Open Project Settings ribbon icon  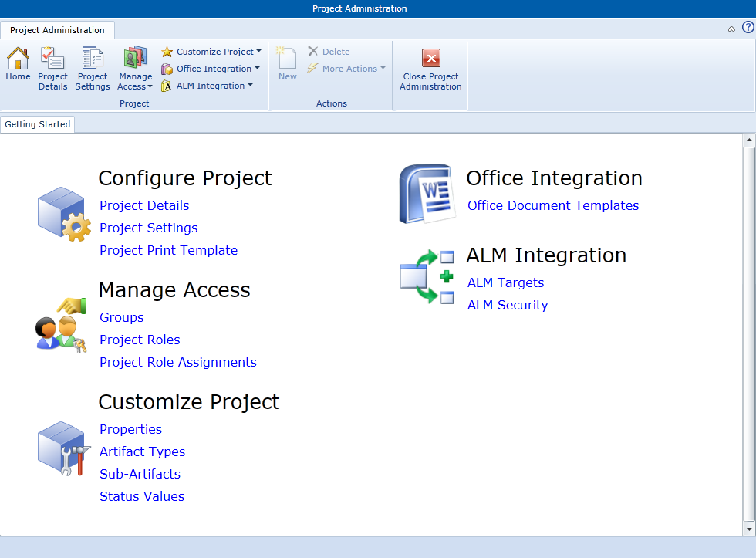[92, 59]
